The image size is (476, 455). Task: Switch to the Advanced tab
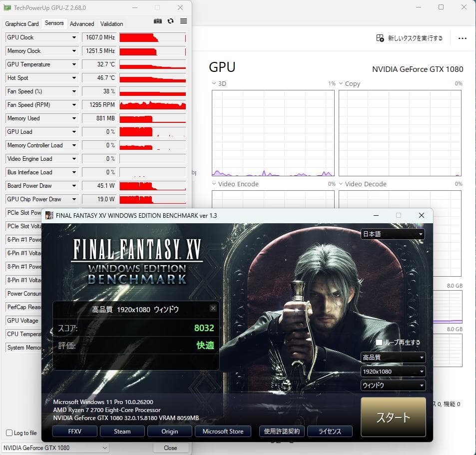[x=82, y=23]
